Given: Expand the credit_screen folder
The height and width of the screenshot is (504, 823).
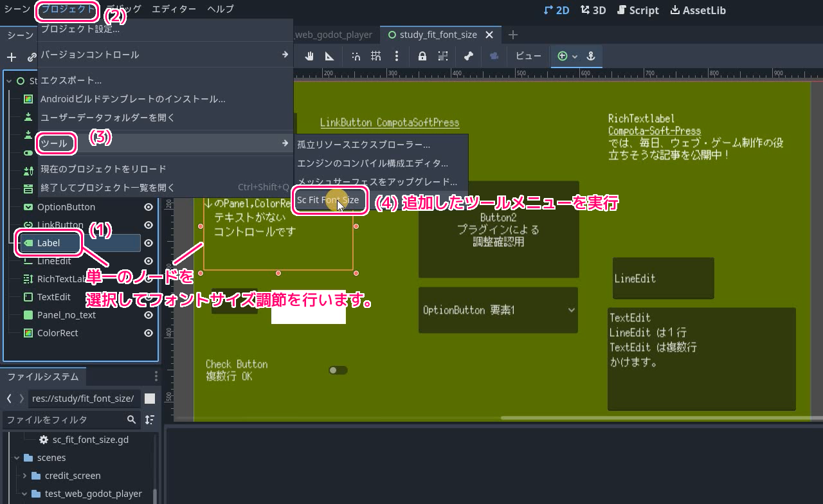Looking at the screenshot, I should click(25, 476).
